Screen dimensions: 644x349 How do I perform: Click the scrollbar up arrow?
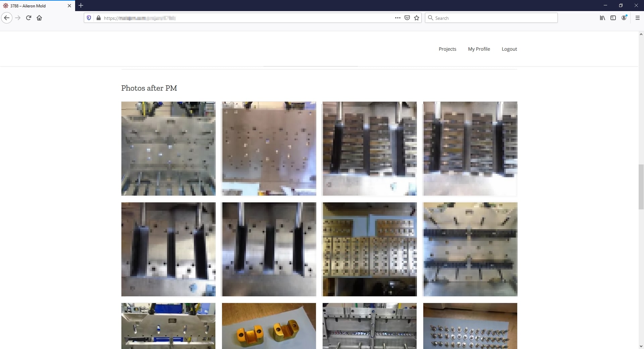(641, 34)
